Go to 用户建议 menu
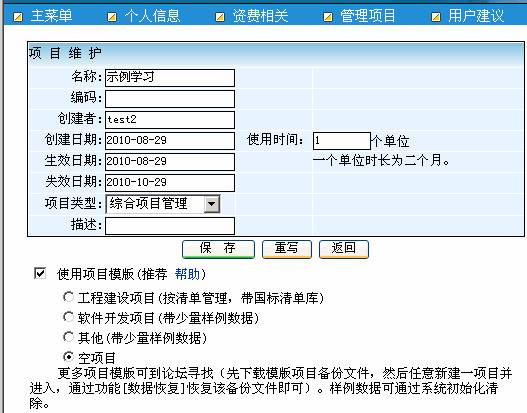 [476, 16]
